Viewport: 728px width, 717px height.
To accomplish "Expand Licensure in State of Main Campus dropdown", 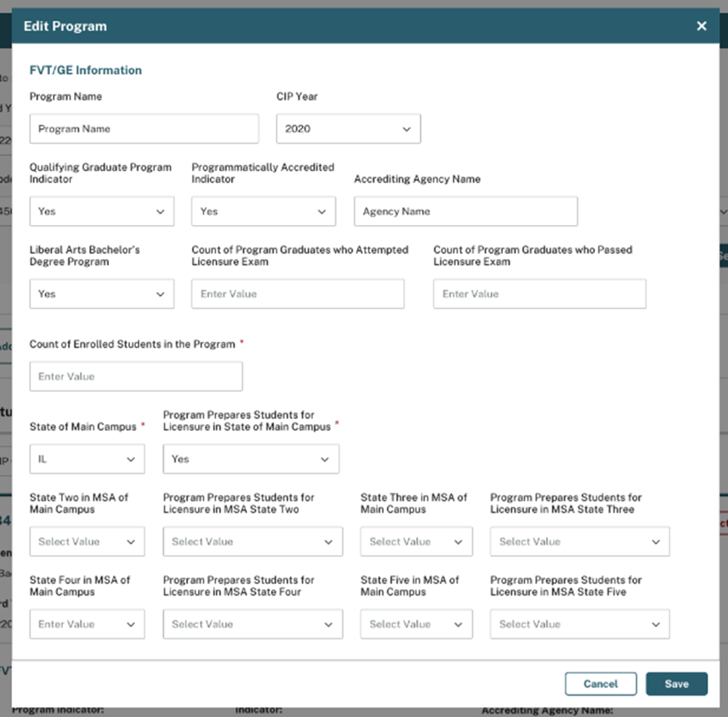I will click(251, 459).
